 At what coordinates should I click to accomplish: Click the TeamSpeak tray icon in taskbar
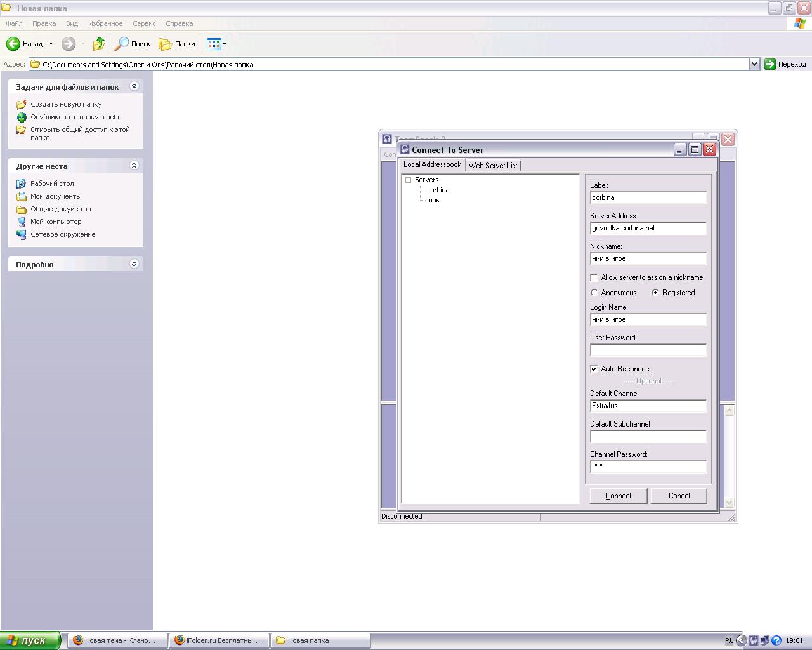tap(754, 640)
